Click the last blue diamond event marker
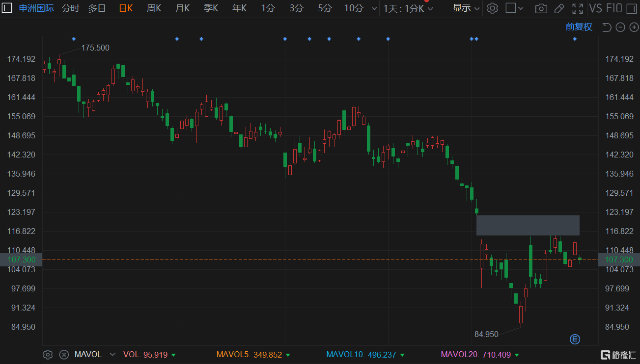The width and height of the screenshot is (640, 364). coord(575,39)
